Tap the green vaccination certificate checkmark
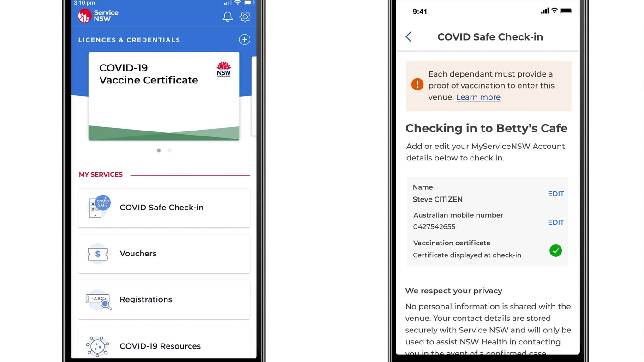Screen dimensions: 644x362 (556, 250)
